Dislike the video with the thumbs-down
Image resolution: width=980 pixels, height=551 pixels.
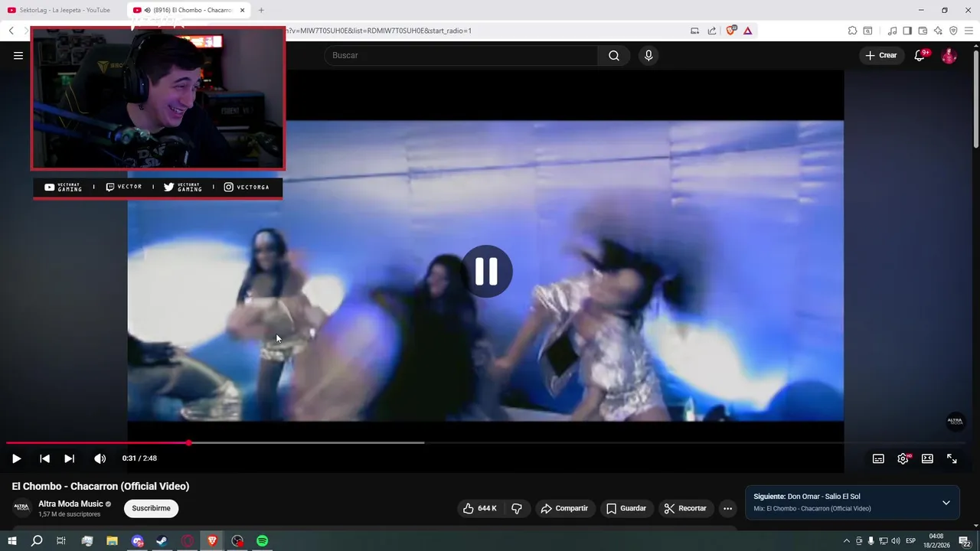[x=517, y=508]
